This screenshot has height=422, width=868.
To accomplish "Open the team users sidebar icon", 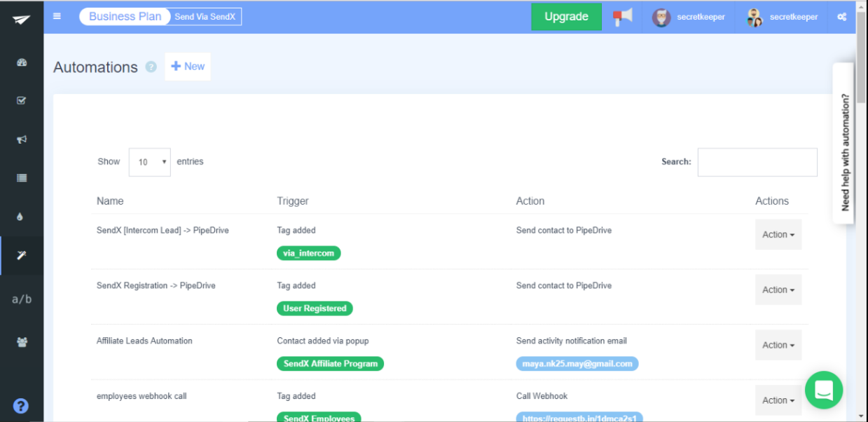I will tap(22, 342).
